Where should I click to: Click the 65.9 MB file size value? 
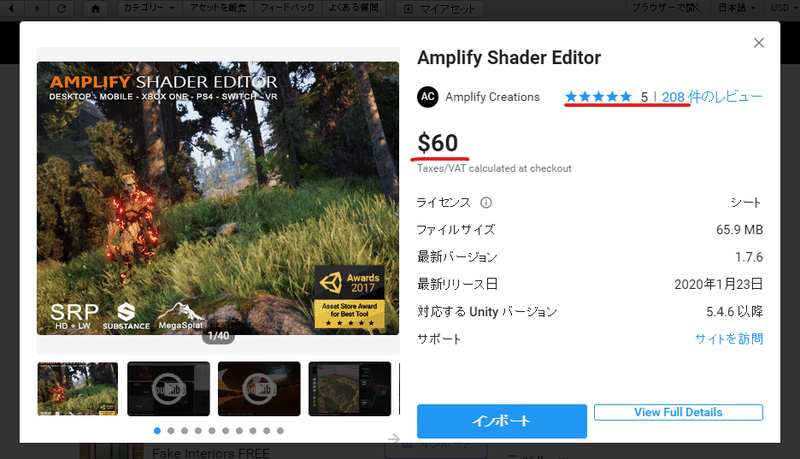point(739,230)
